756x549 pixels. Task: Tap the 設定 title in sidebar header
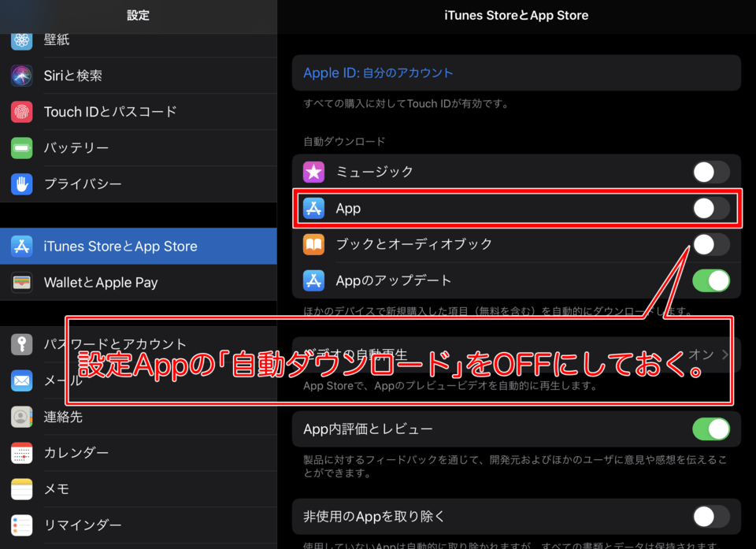139,16
